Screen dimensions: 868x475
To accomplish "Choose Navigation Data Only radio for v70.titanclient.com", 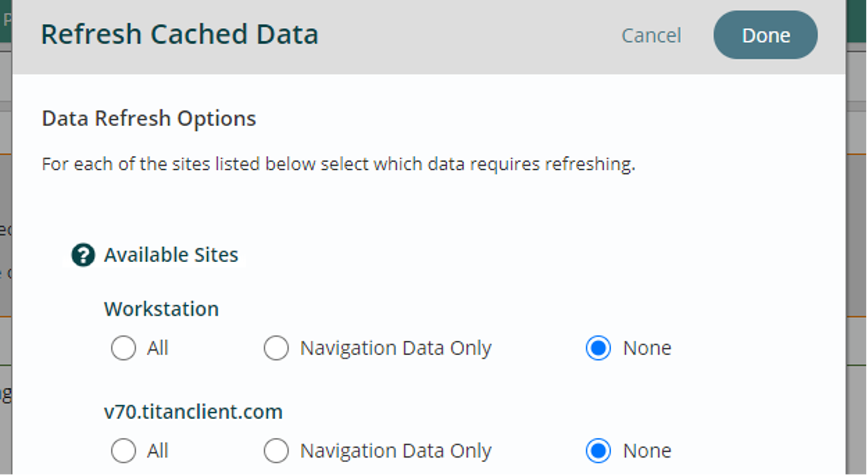I will 276,451.
